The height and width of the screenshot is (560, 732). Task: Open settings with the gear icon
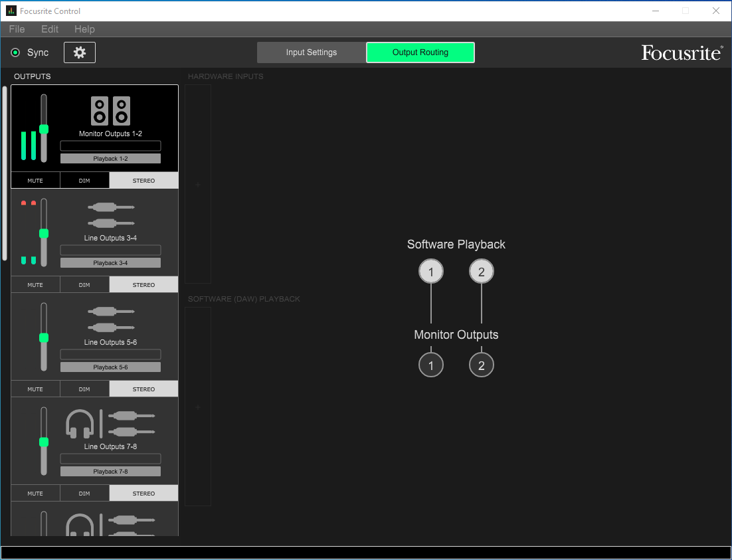[80, 52]
